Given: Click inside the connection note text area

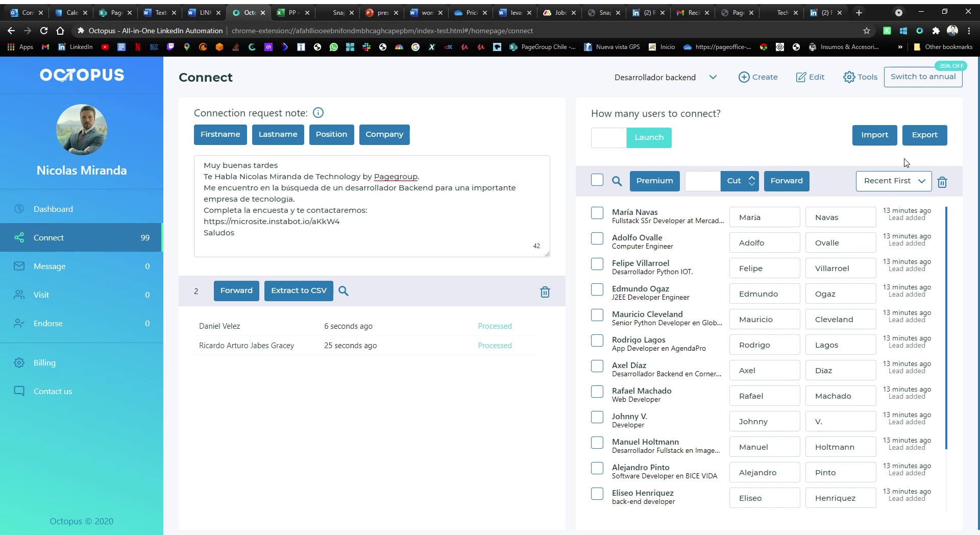Looking at the screenshot, I should [x=372, y=206].
